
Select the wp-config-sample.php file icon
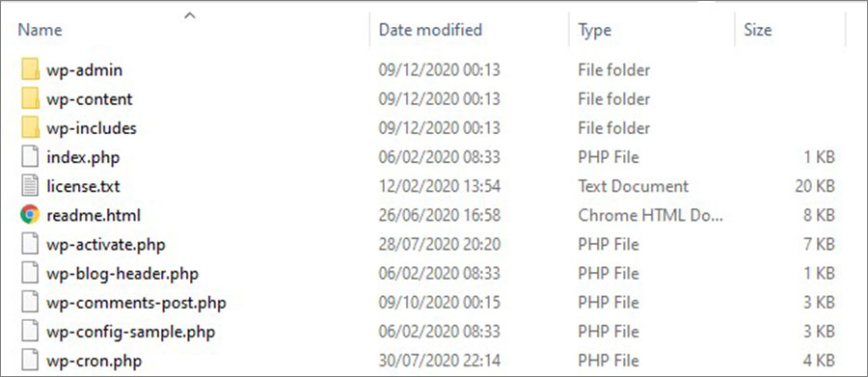point(30,332)
